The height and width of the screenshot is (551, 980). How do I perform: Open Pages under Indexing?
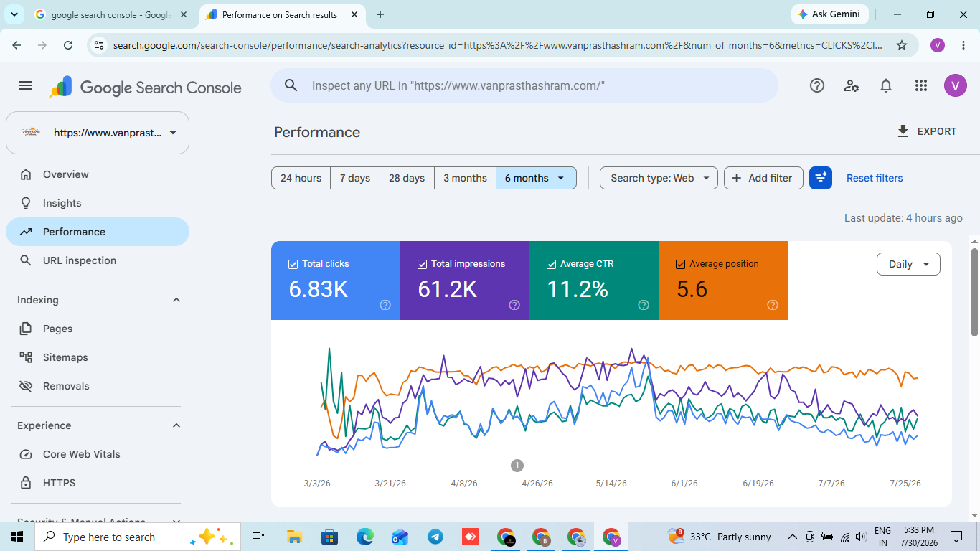[98, 329]
